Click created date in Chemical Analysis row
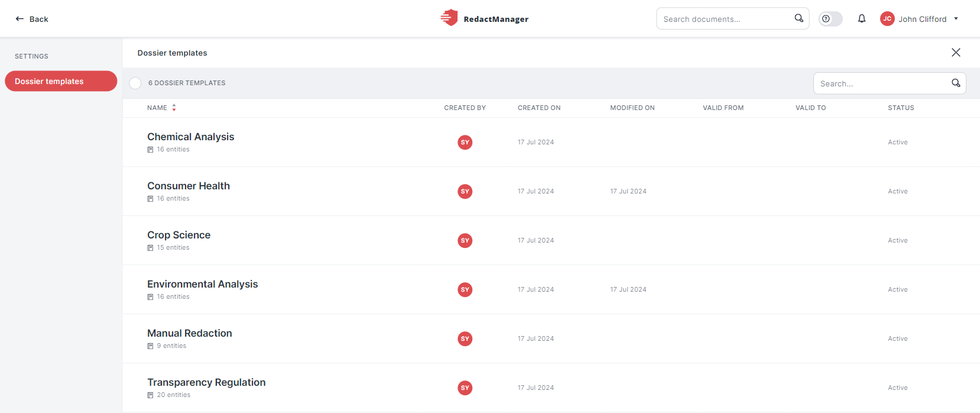Image resolution: width=980 pixels, height=413 pixels. point(536,142)
